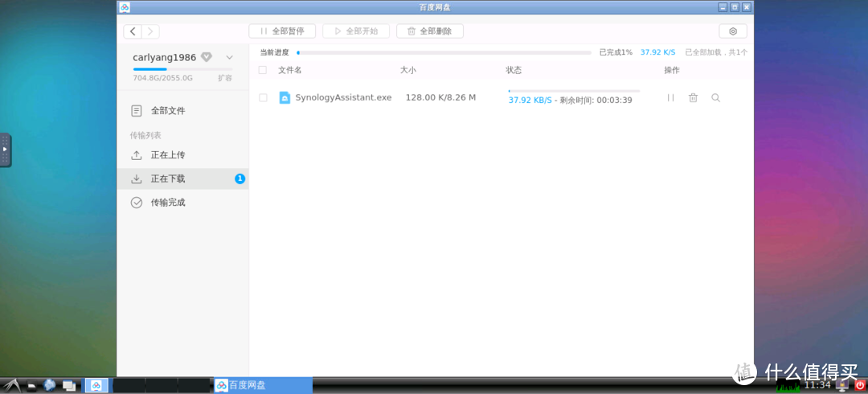Open the settings gear button
Image resolution: width=868 pixels, height=394 pixels.
pos(733,31)
